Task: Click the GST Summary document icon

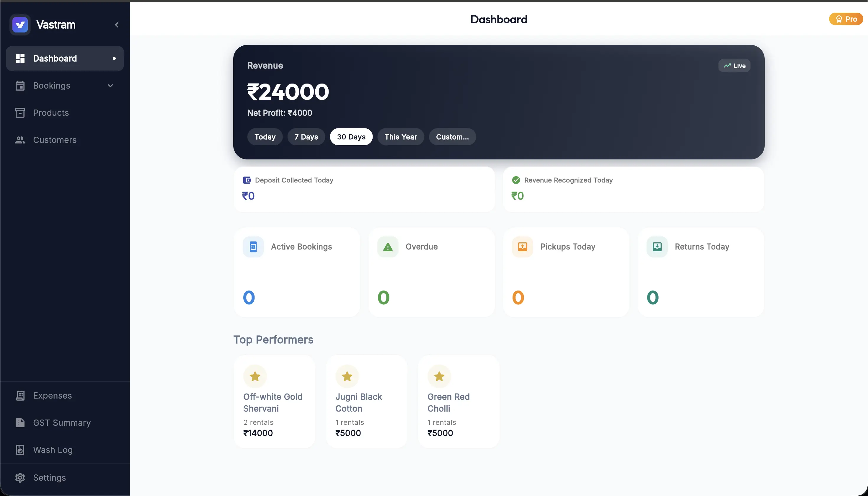Action: (20, 423)
